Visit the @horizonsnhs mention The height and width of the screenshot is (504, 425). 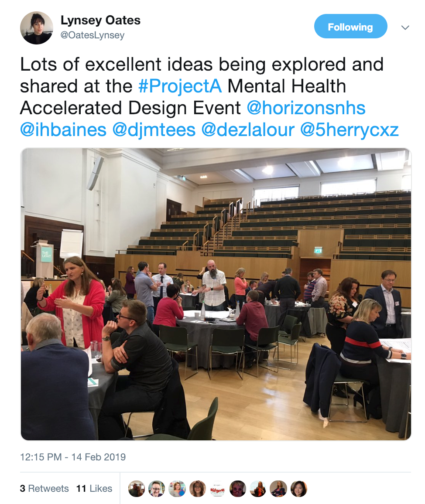point(306,108)
